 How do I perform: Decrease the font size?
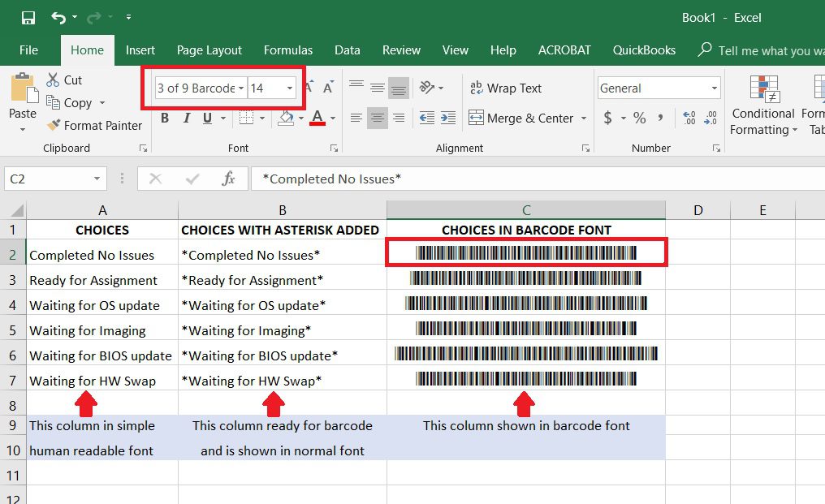point(328,88)
